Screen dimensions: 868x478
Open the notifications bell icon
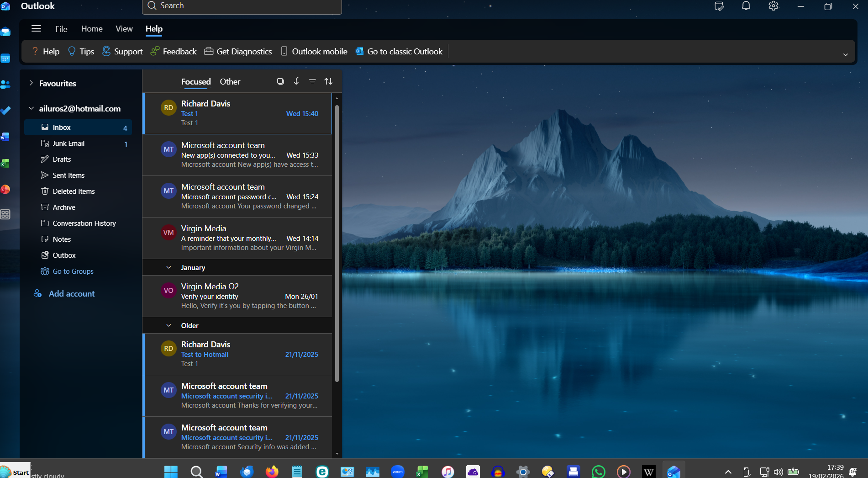[x=746, y=6]
